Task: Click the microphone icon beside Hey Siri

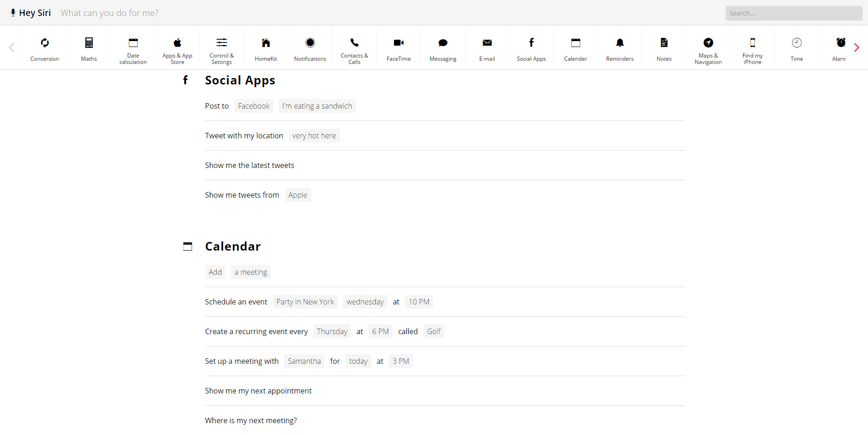Action: tap(13, 13)
